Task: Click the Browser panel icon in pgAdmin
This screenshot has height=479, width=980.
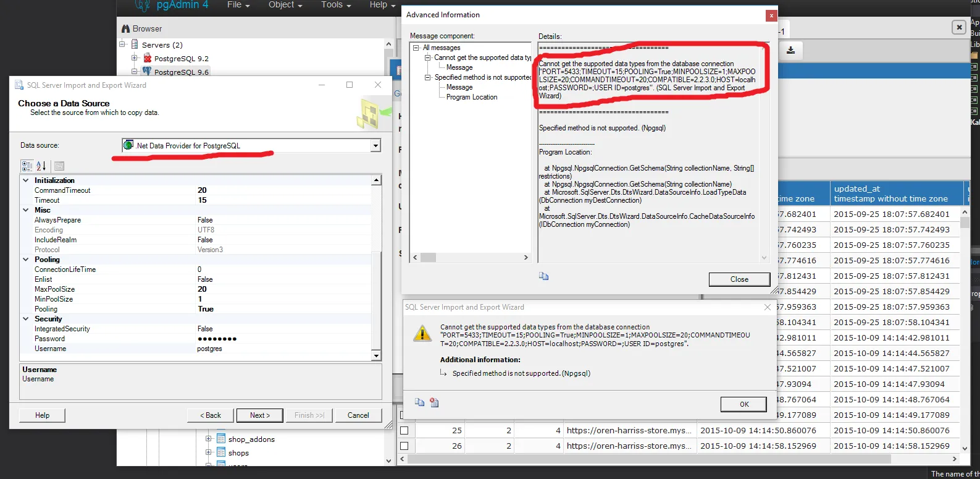Action: click(x=126, y=28)
